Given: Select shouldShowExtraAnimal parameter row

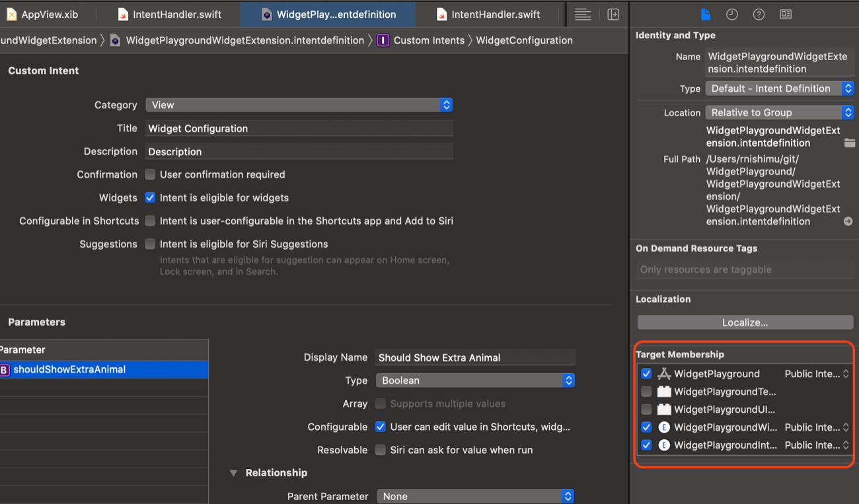Looking at the screenshot, I should point(104,370).
